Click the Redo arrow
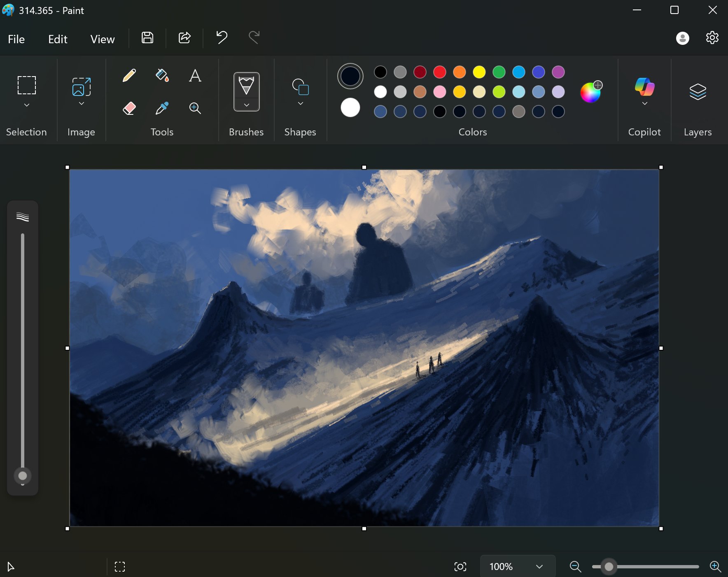 (254, 37)
